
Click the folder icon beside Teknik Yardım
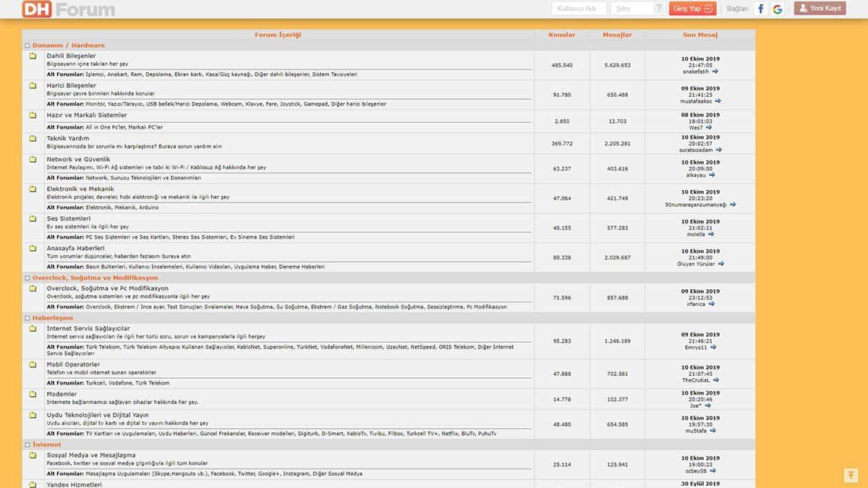[x=33, y=138]
